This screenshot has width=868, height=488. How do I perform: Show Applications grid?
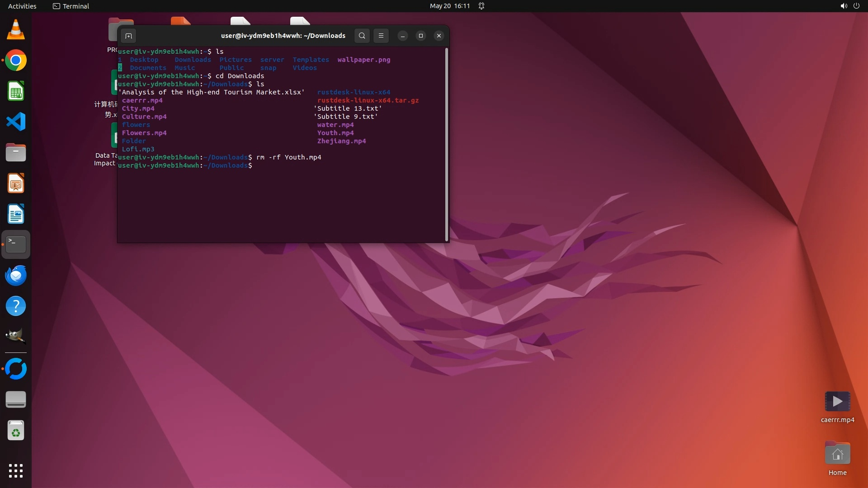(16, 471)
